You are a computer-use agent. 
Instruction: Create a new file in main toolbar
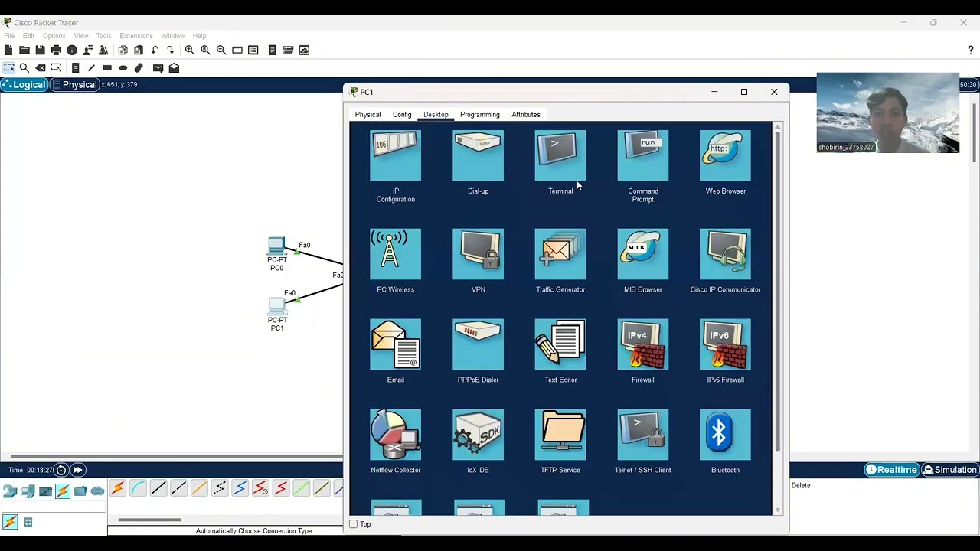pyautogui.click(x=8, y=50)
